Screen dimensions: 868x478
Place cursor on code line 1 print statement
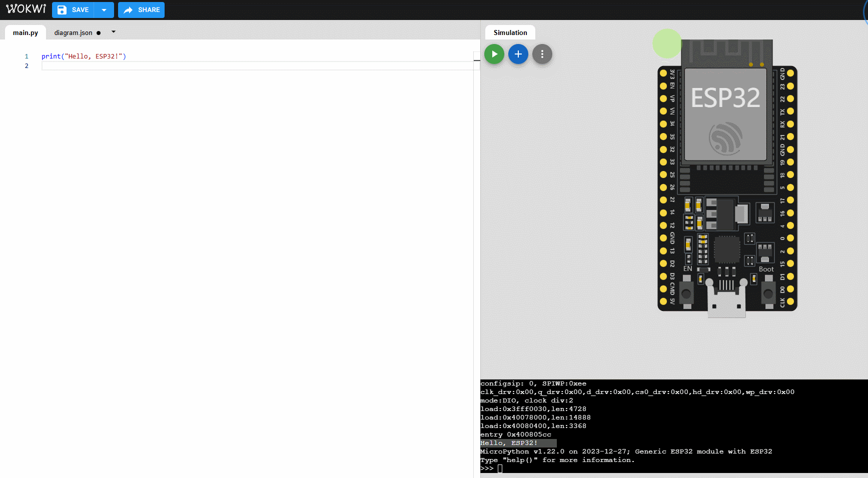tap(84, 56)
